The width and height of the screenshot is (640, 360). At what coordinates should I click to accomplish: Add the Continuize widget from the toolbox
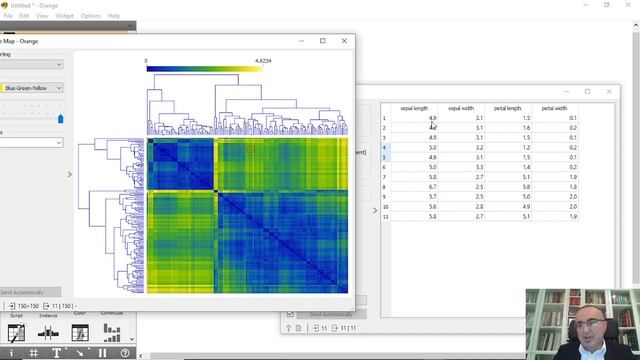111,333
